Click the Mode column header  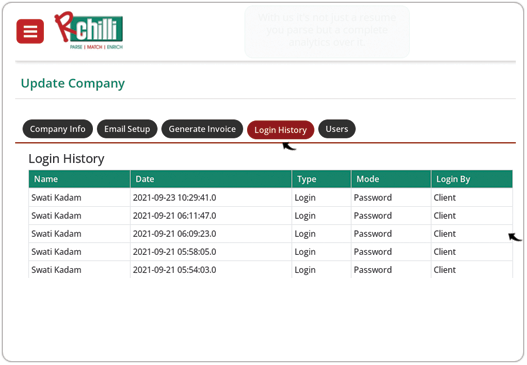[x=391, y=179]
